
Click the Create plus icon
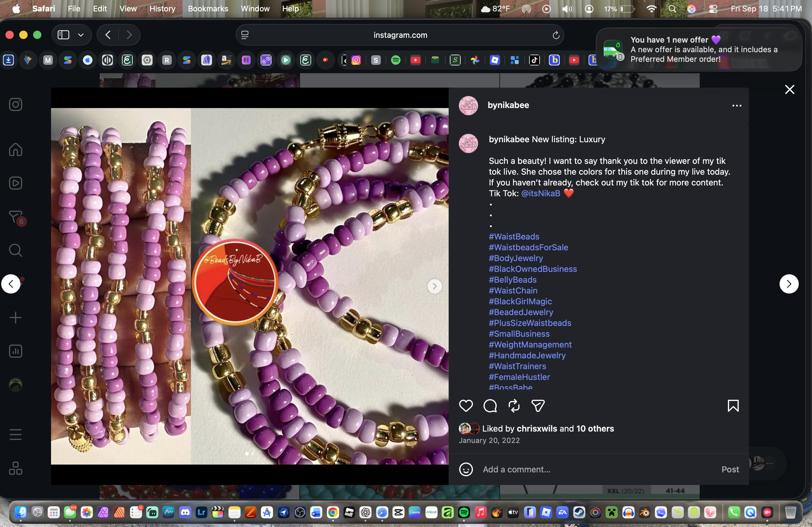coord(16,318)
